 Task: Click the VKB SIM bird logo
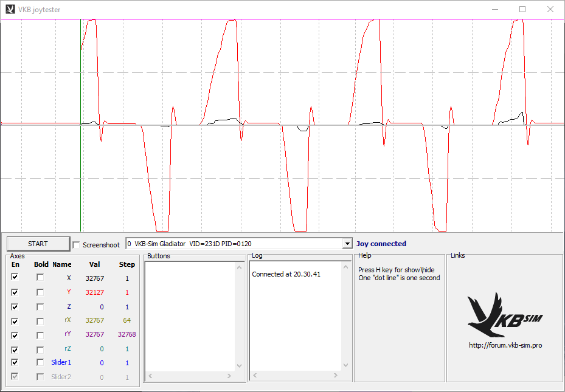(505, 315)
